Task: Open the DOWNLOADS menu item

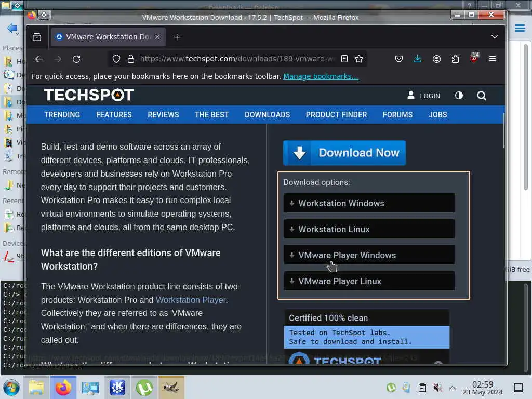Action: [x=268, y=115]
